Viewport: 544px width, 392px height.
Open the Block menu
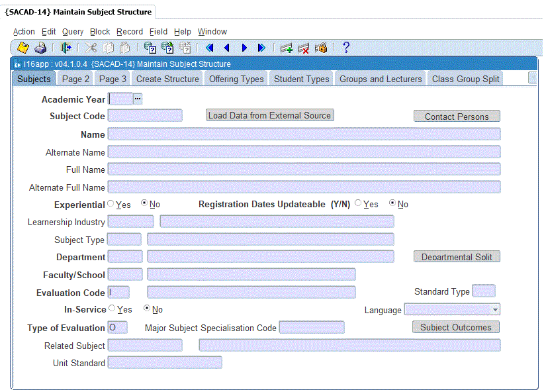click(x=100, y=32)
